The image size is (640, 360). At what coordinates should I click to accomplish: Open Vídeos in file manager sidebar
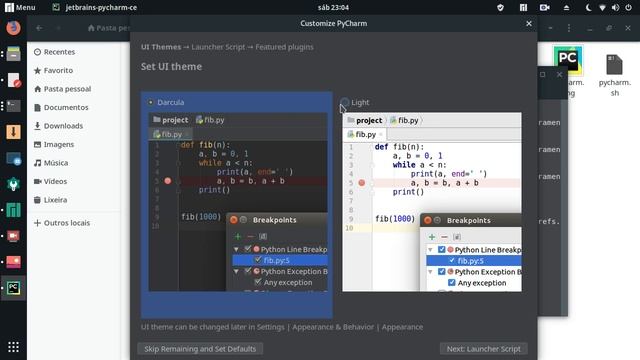[50, 181]
